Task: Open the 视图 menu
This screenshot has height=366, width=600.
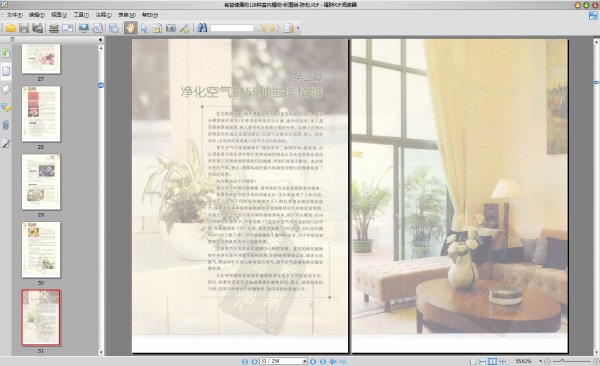Action: point(59,15)
